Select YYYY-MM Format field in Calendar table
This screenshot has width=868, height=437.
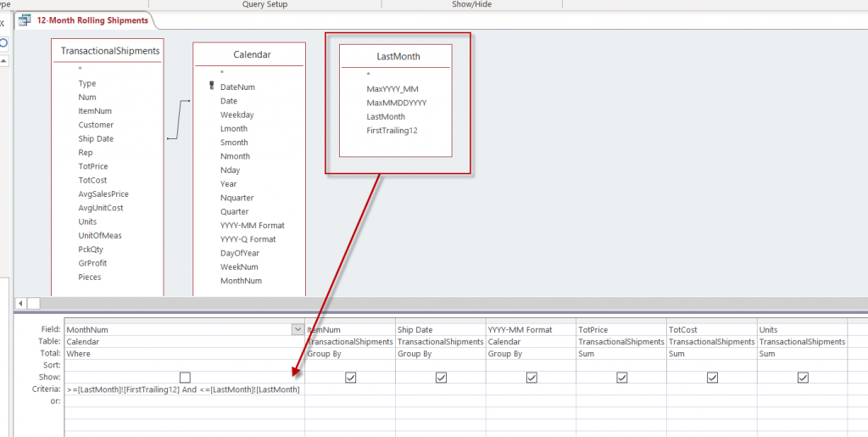(x=252, y=226)
